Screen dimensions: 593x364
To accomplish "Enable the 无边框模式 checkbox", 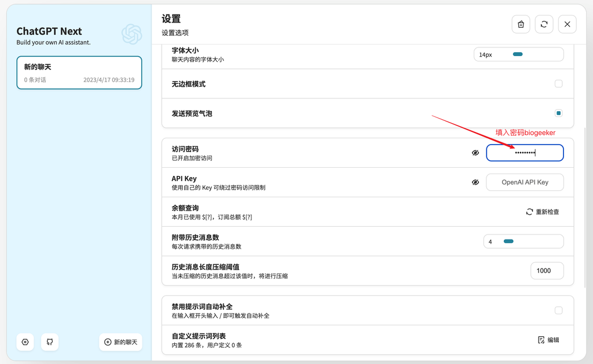I will point(558,83).
